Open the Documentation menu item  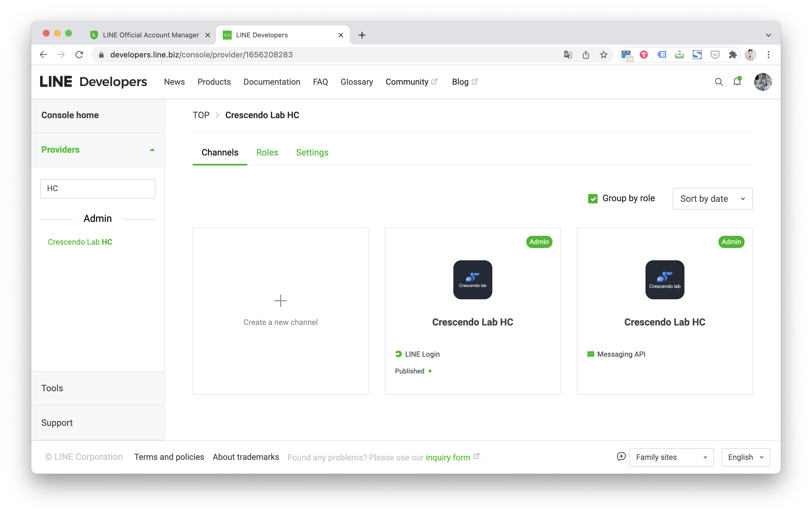point(272,82)
